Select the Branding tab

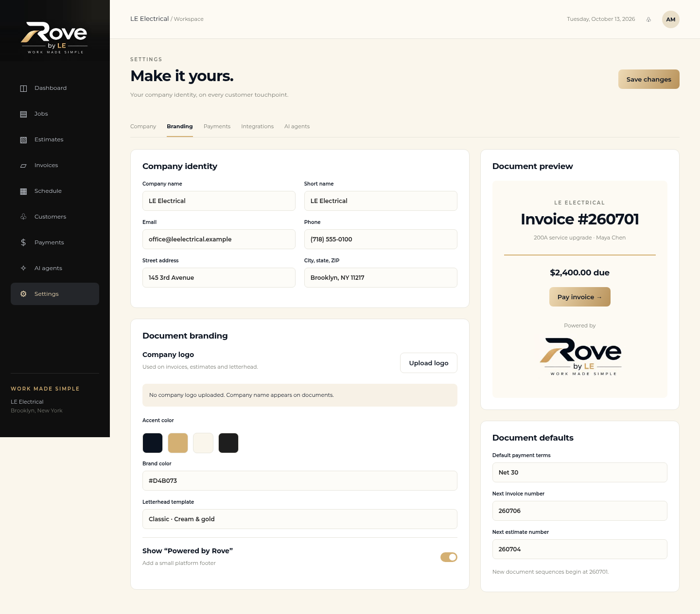pos(180,126)
